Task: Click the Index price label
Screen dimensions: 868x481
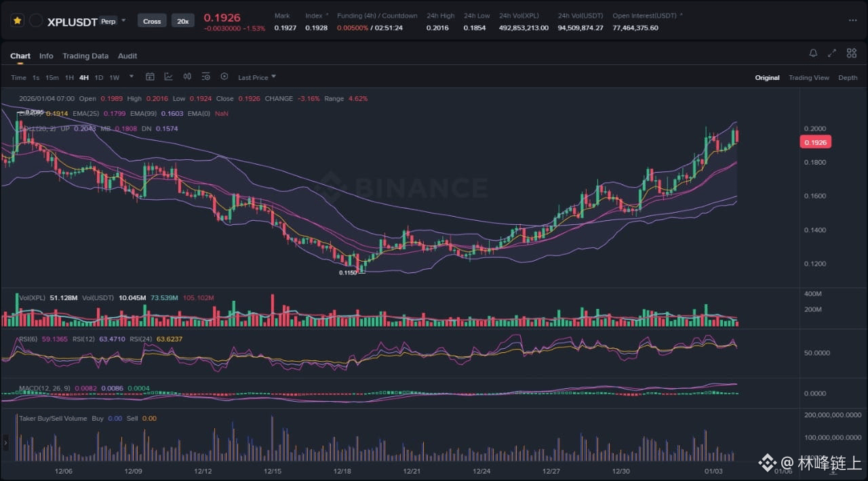Action: (314, 16)
